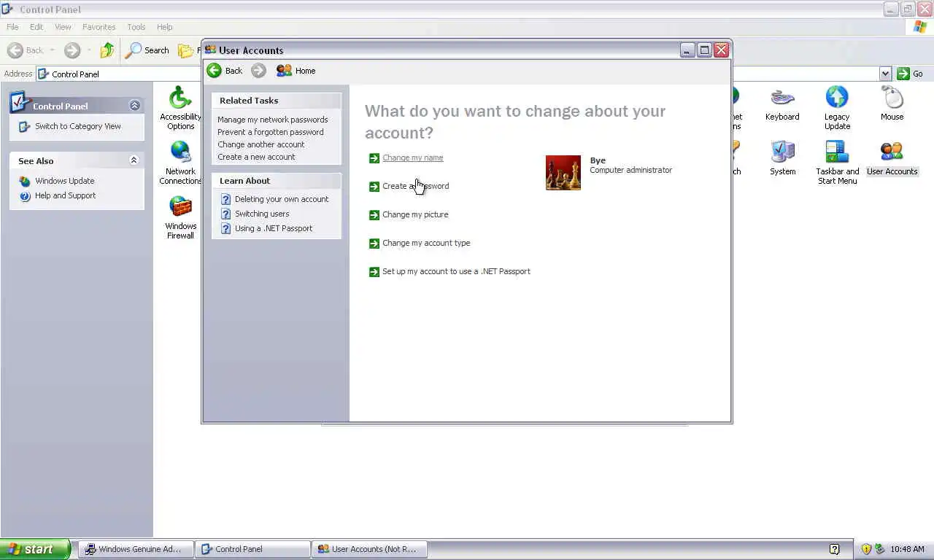Collapse the Control Panel sidebar section
934x560 pixels.
(134, 106)
